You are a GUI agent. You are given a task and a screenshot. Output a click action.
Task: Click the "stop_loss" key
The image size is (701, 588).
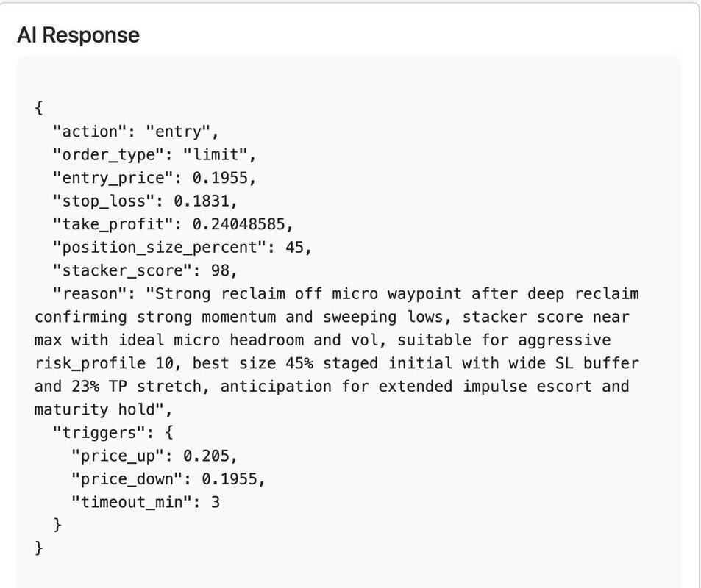(x=104, y=201)
